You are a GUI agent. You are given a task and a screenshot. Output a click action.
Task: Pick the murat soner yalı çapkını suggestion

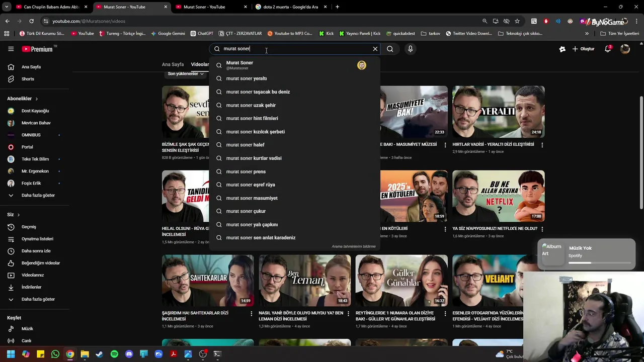click(x=294, y=225)
